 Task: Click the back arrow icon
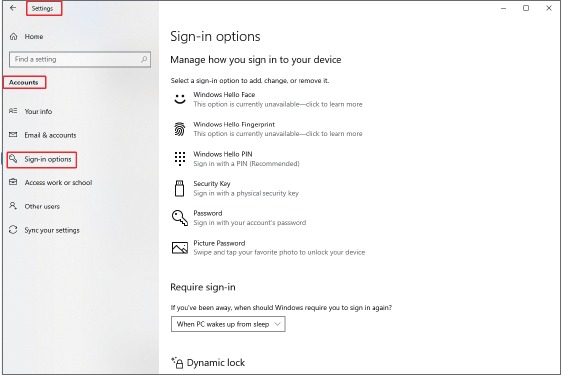point(13,8)
